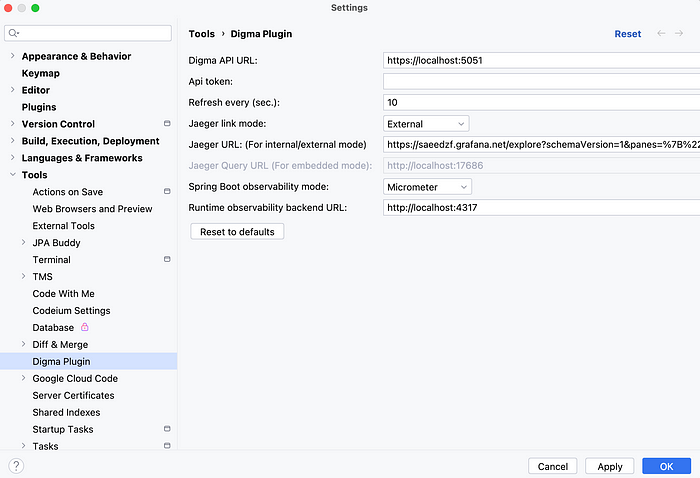
Task: Open Spring Boot observability mode dropdown
Action: tap(427, 187)
